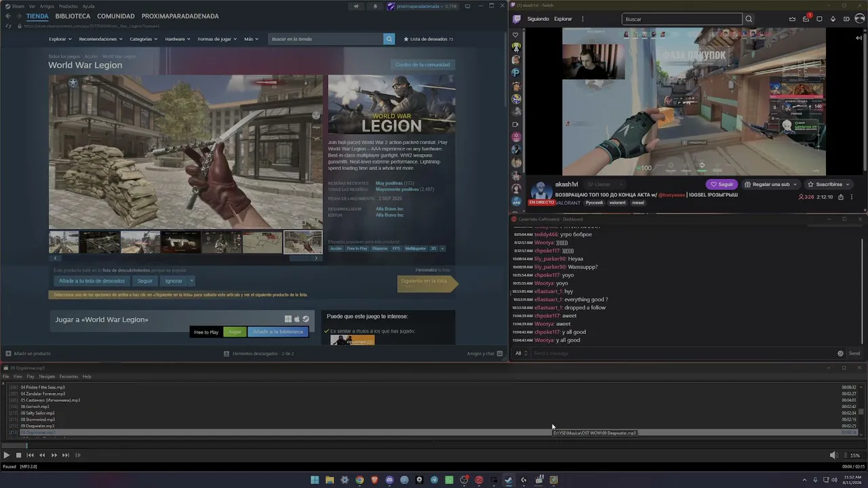This screenshot has width=868, height=488.
Task: Open Centro de la comunidad
Action: [x=422, y=65]
